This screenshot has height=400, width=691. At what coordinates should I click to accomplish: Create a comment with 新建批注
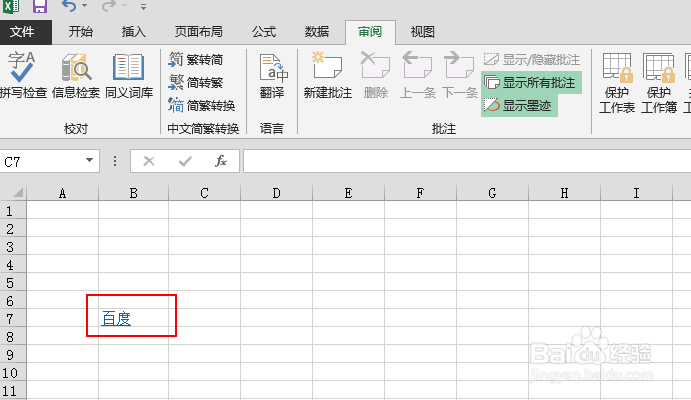pos(327,75)
